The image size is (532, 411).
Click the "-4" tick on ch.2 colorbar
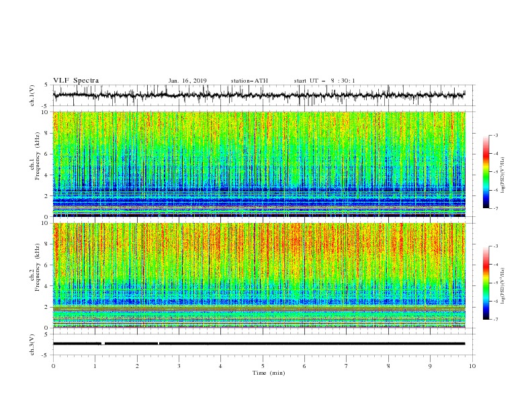[x=495, y=265]
